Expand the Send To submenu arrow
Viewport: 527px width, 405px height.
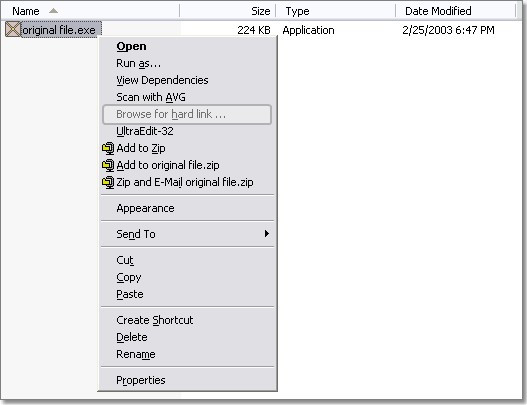267,234
